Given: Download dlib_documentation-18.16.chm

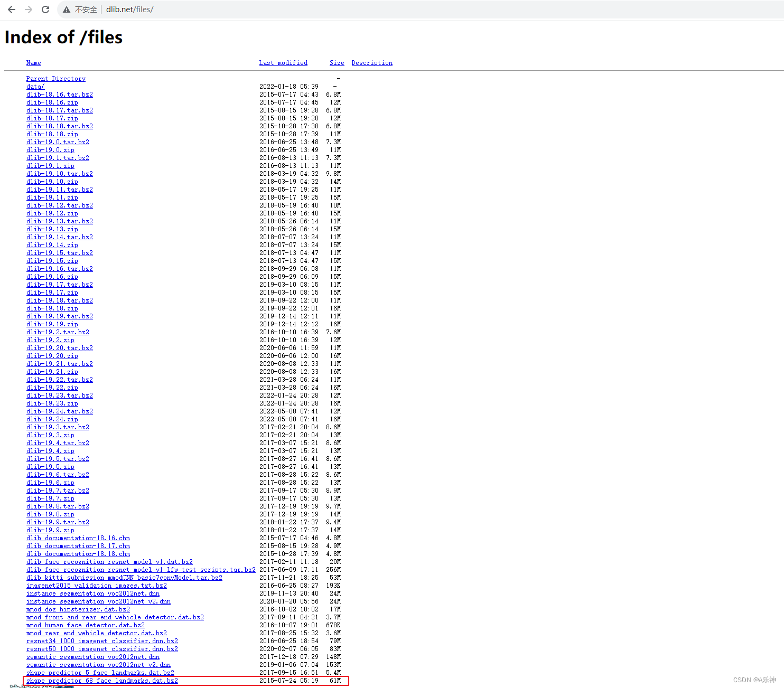Looking at the screenshot, I should 78,538.
